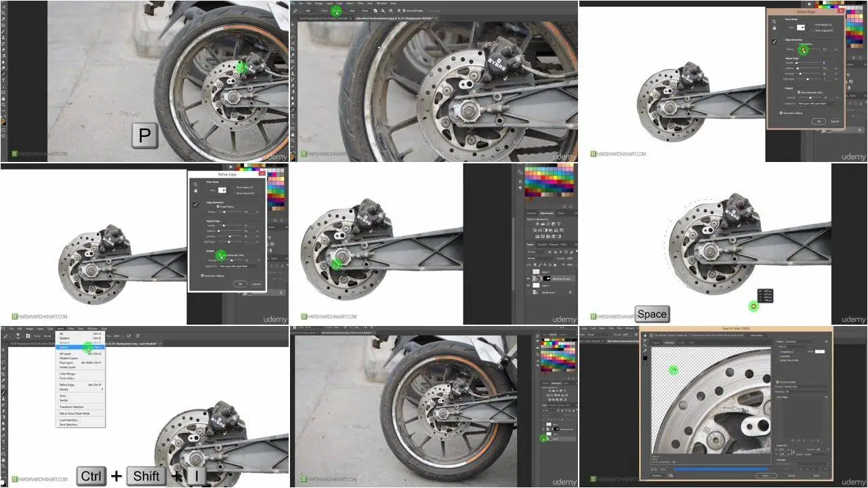Select the Move tool beside the open Select menu
The width and height of the screenshot is (868, 488).
click(x=3, y=350)
